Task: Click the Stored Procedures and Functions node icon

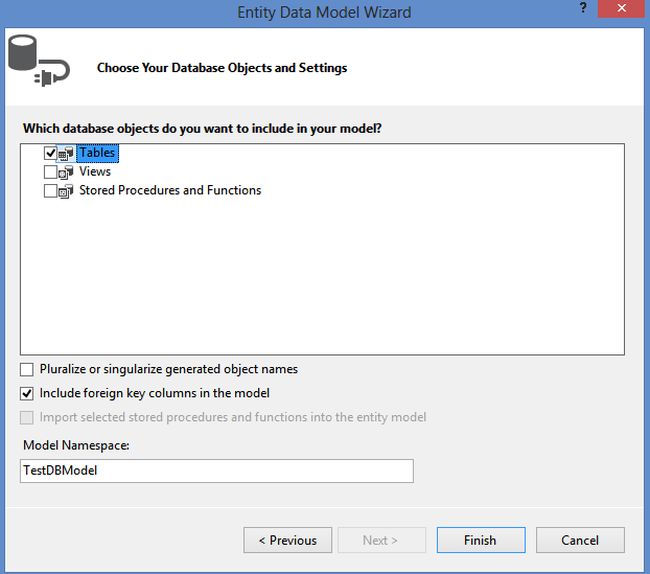Action: pos(66,191)
